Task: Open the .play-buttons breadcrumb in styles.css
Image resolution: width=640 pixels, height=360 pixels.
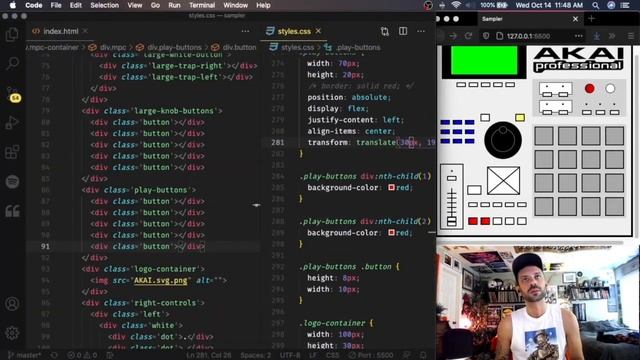Action: [353, 47]
